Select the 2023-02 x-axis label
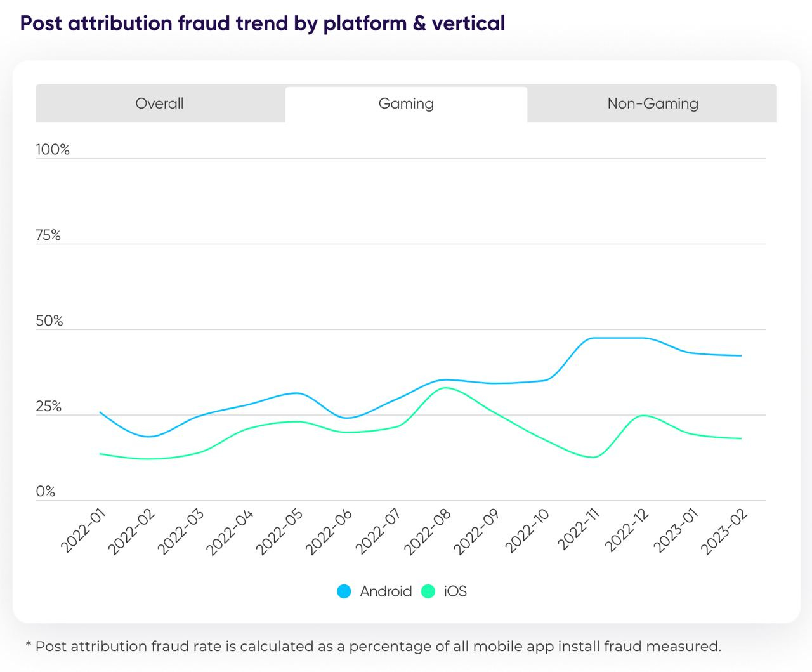 pyautogui.click(x=725, y=532)
